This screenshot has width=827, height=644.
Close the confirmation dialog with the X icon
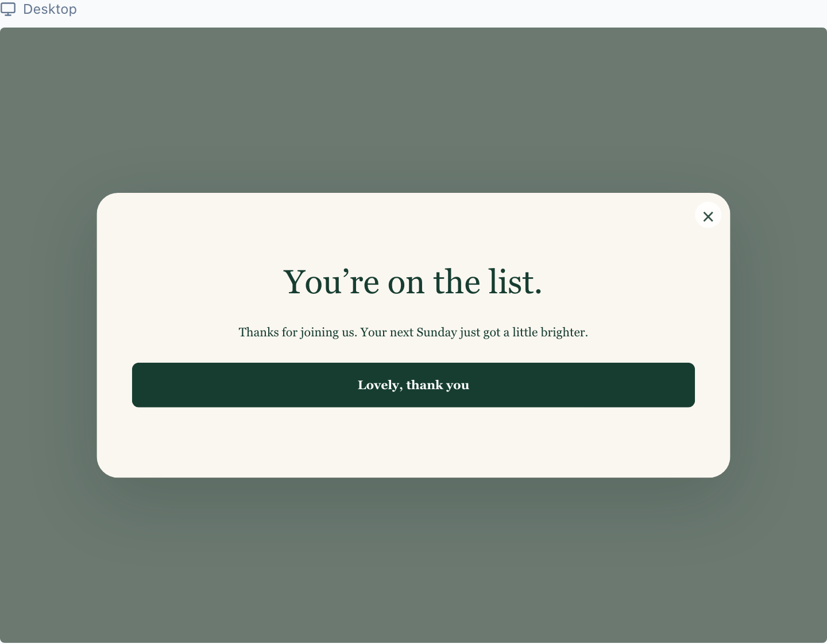coord(708,216)
